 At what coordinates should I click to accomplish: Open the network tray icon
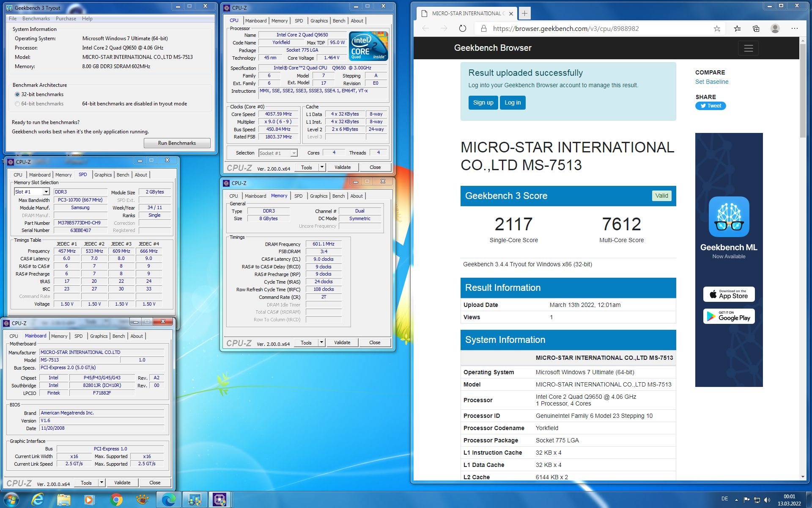757,500
